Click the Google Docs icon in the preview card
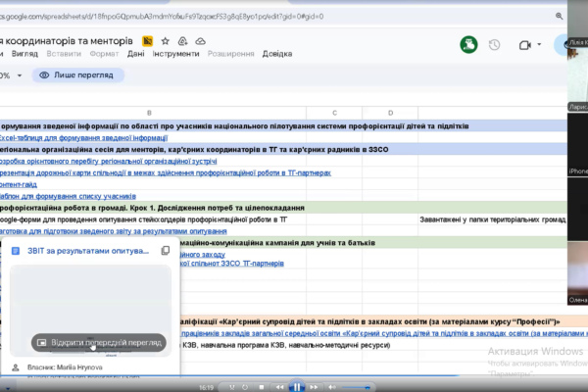Viewport: 588px width, 392px height. coord(17,251)
